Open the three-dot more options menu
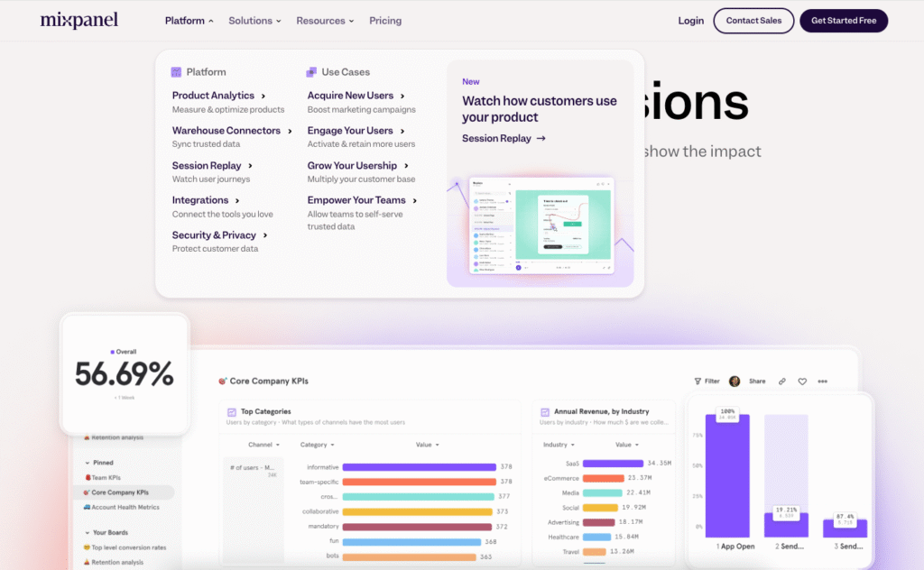Screen dimensions: 924x570 tap(823, 381)
